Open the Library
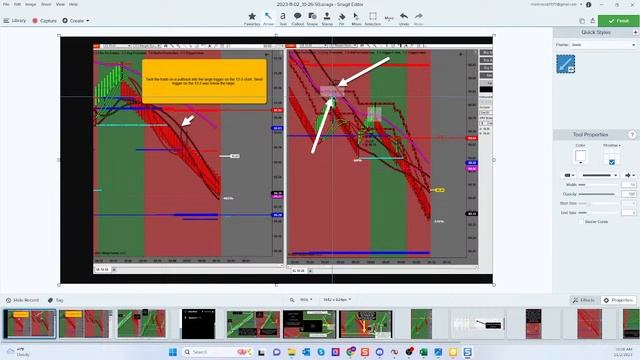This screenshot has height=360, width=640. (15, 20)
